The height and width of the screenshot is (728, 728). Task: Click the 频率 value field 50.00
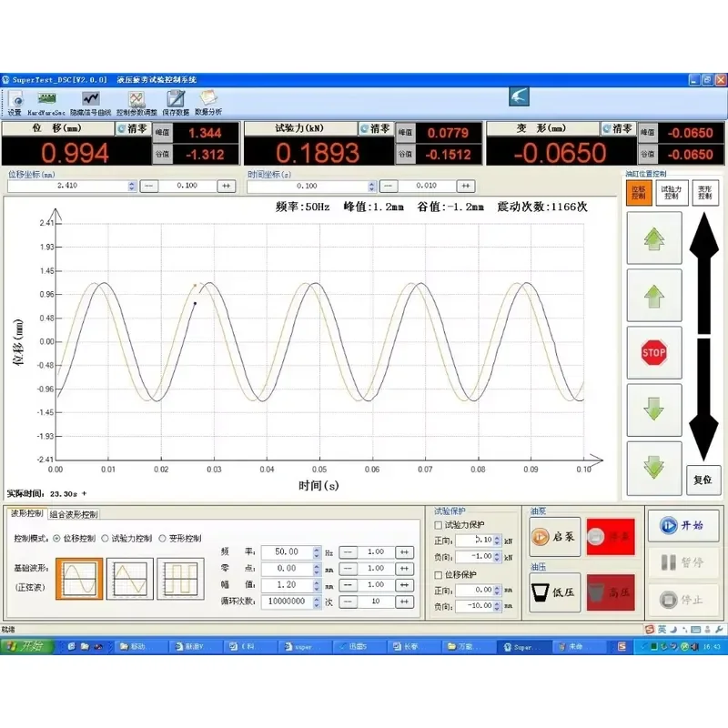[287, 552]
